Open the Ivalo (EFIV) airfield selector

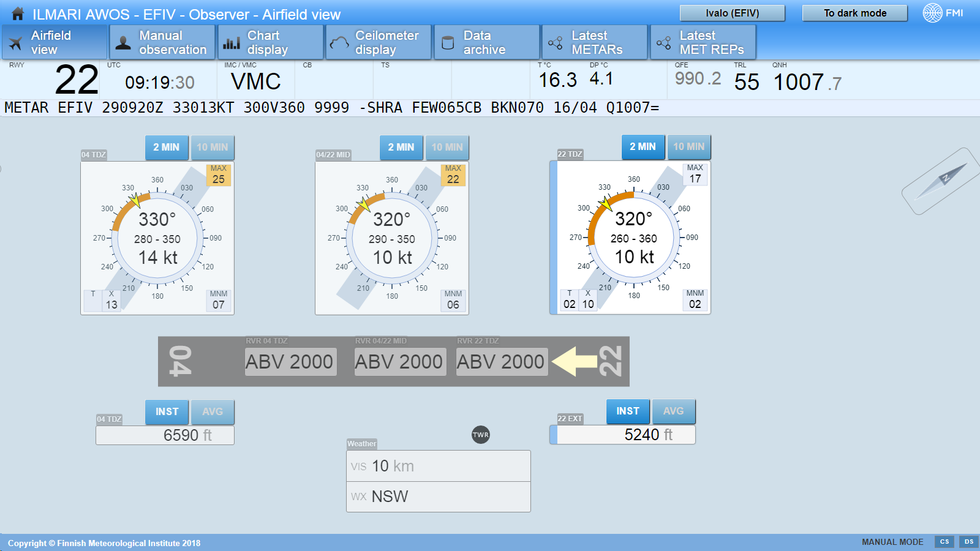click(732, 13)
